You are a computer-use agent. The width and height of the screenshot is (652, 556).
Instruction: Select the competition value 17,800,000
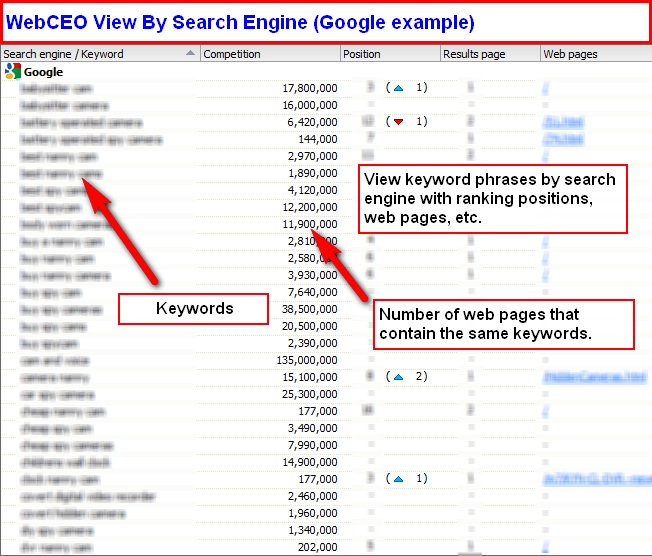[310, 88]
